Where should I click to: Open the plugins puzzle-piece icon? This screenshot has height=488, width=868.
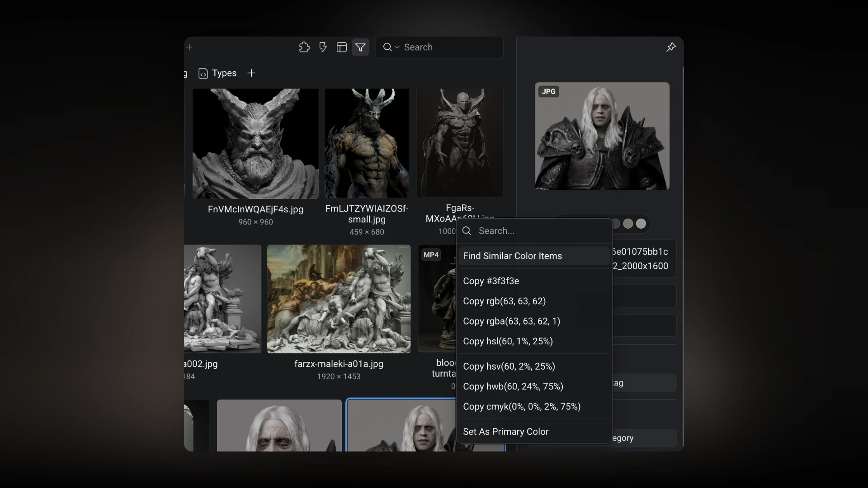tap(305, 47)
